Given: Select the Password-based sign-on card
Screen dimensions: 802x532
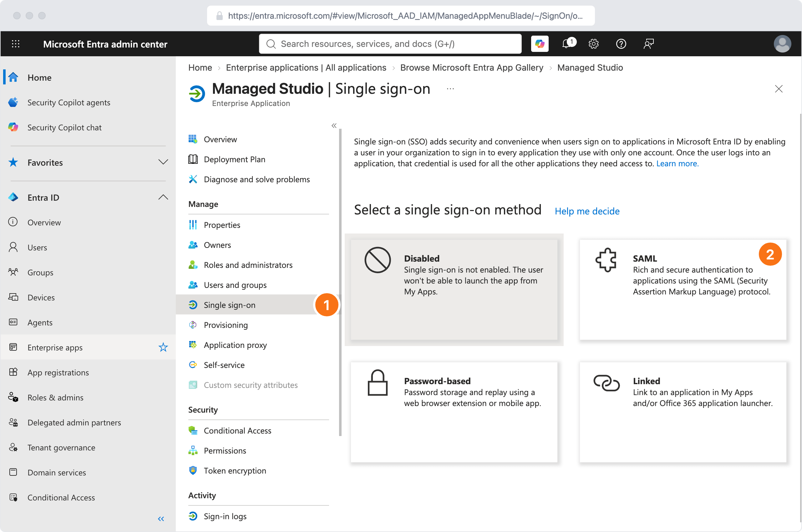Looking at the screenshot, I should tap(454, 412).
